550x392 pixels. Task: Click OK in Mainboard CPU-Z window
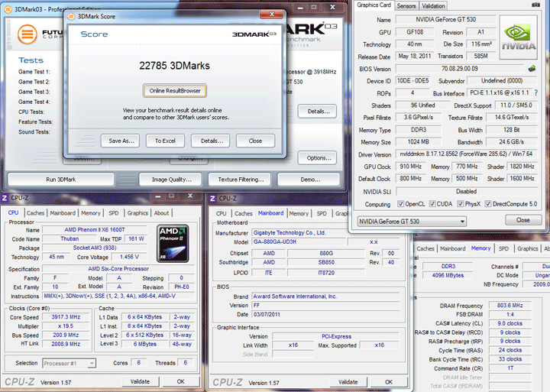click(x=389, y=382)
